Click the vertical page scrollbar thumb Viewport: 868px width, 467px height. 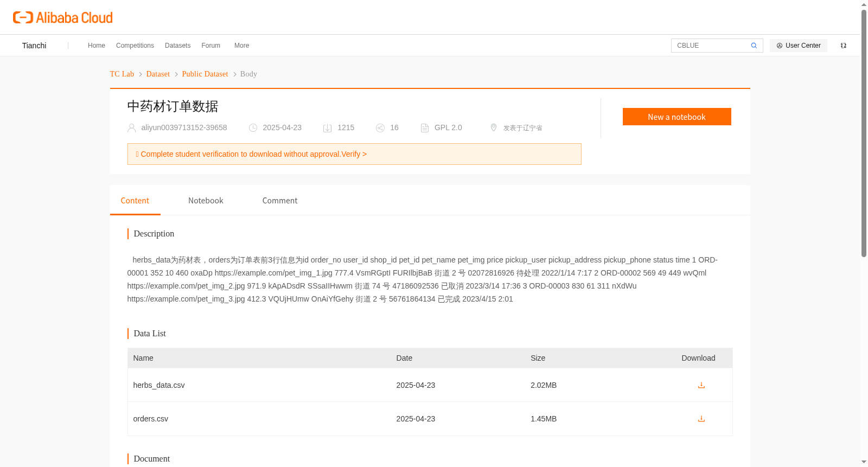coord(864,133)
